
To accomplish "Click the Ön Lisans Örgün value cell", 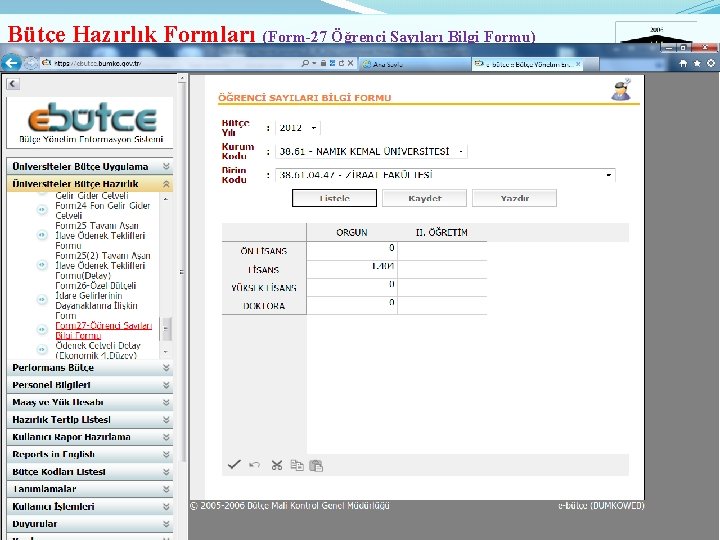I will click(352, 251).
